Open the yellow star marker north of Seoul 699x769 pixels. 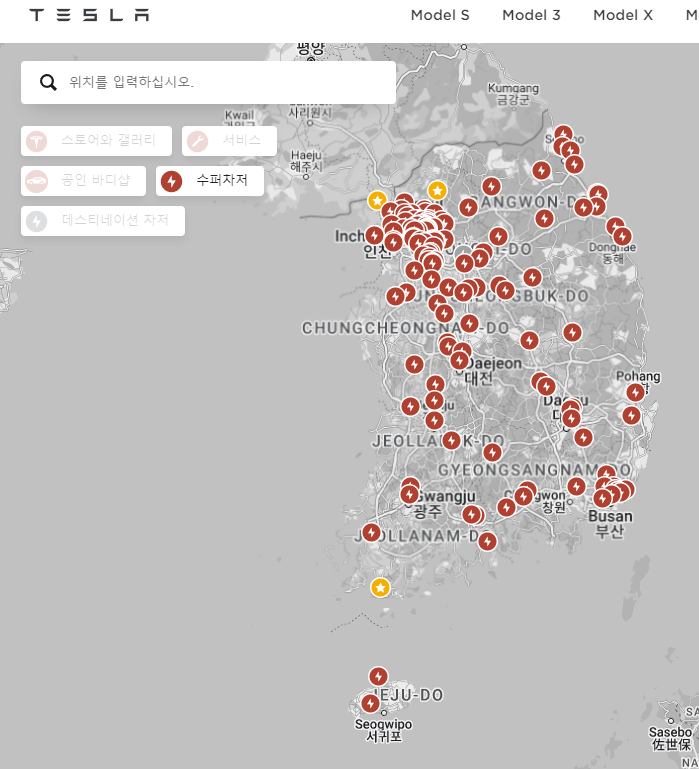pos(437,190)
